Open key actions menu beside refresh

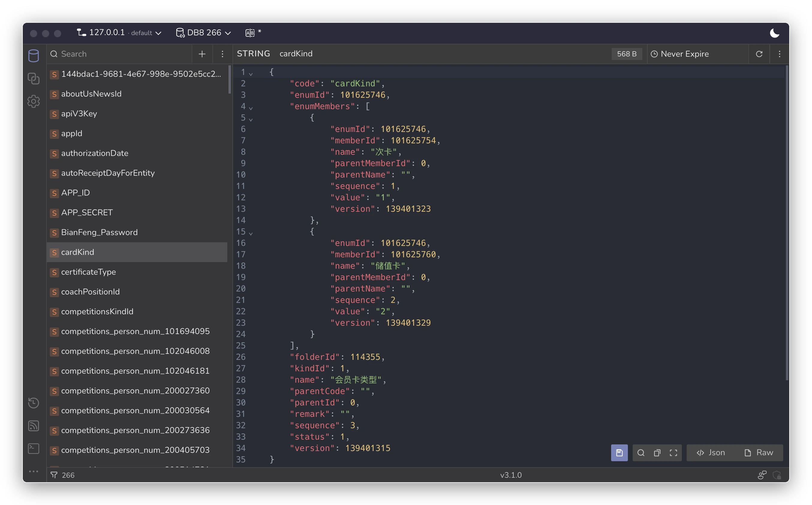[780, 54]
